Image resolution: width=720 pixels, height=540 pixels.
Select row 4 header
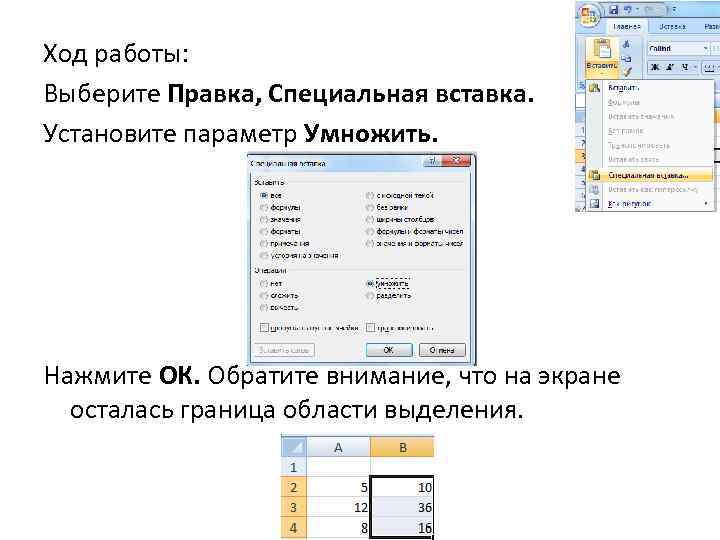pos(294,527)
